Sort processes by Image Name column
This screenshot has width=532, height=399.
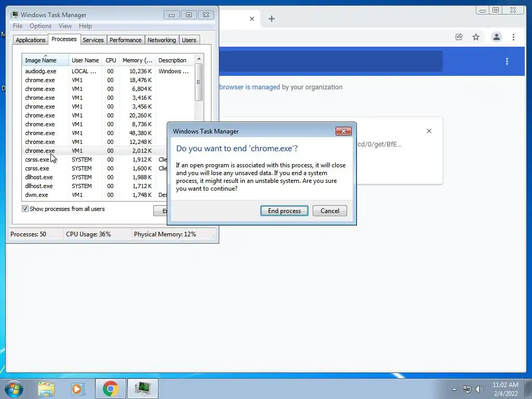46,60
